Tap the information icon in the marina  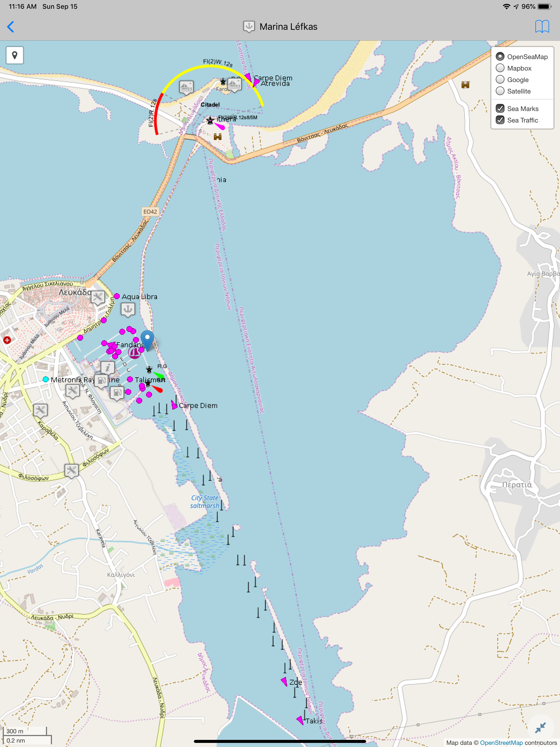(108, 368)
